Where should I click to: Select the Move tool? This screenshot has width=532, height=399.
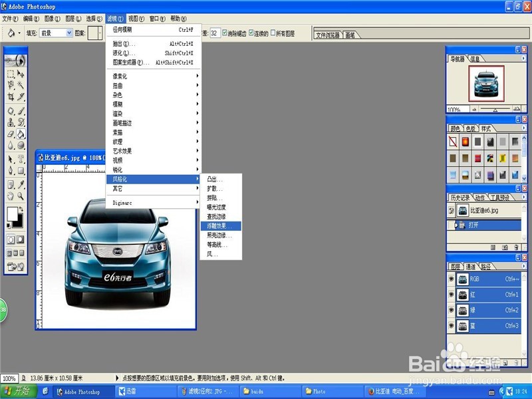(21, 74)
